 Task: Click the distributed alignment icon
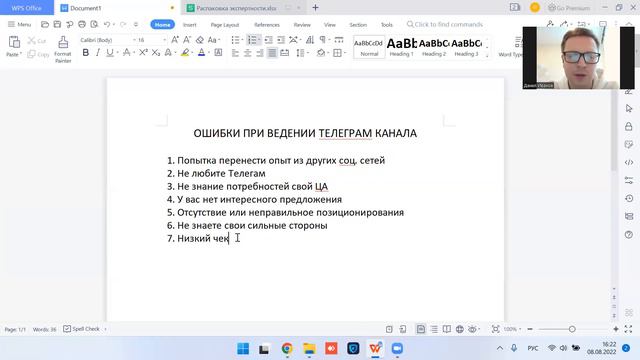pos(284,53)
